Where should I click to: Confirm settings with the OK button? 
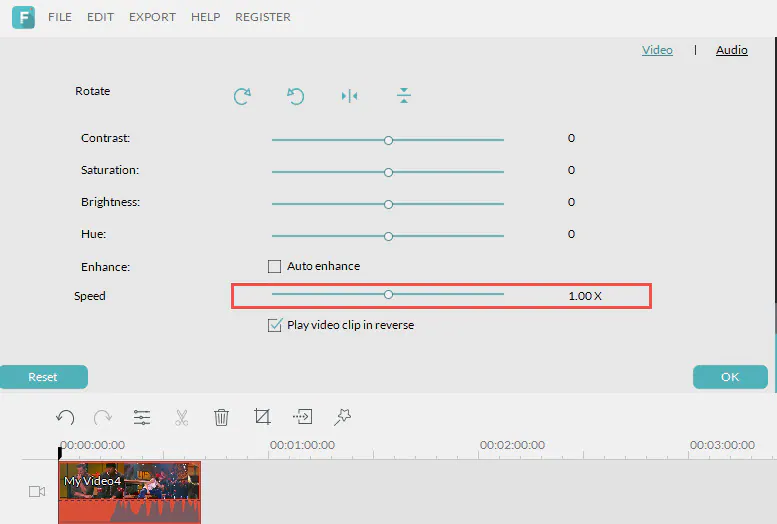tap(730, 377)
